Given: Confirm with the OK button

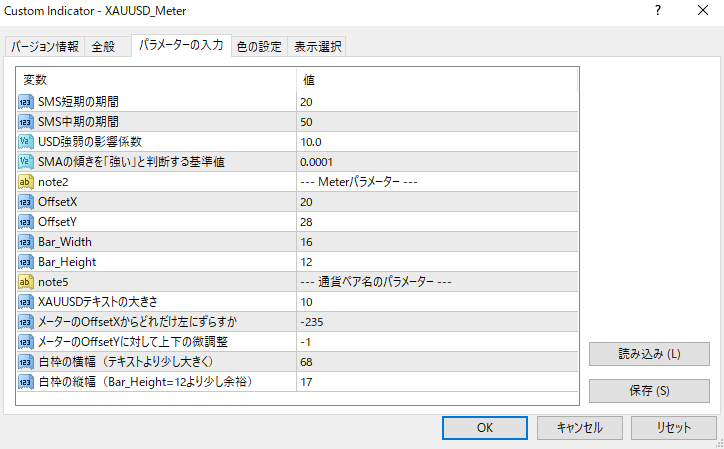Looking at the screenshot, I should click(x=485, y=428).
